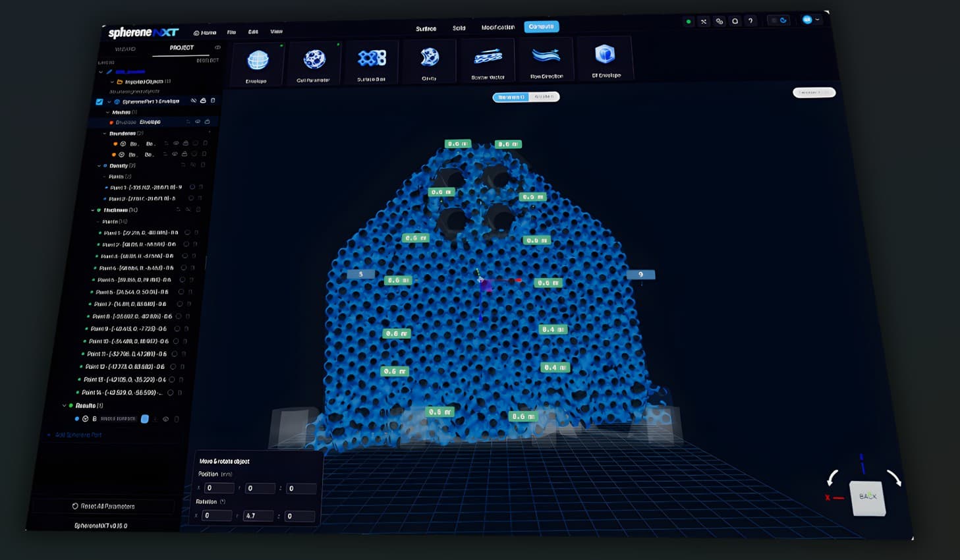Click the left segment of viewport pill switch
This screenshot has width=960, height=560.
[511, 97]
